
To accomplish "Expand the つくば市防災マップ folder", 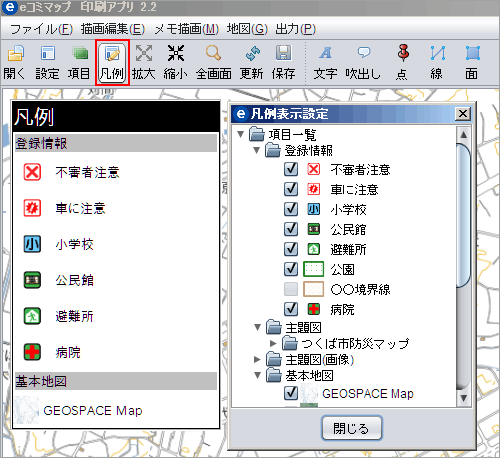I will [273, 343].
